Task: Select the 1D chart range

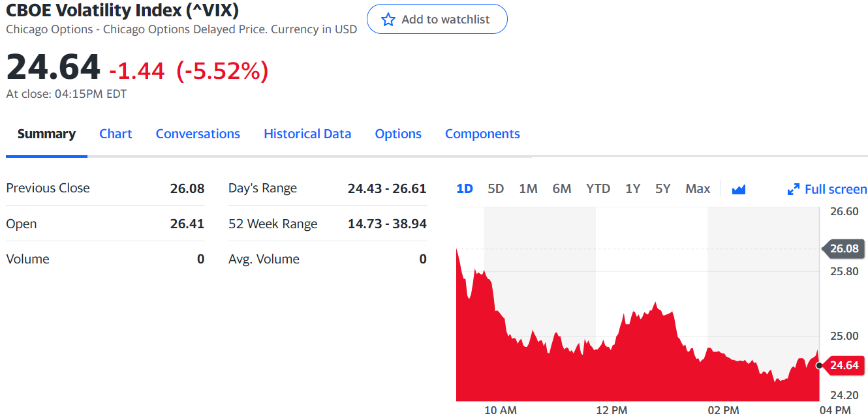Action: point(465,188)
